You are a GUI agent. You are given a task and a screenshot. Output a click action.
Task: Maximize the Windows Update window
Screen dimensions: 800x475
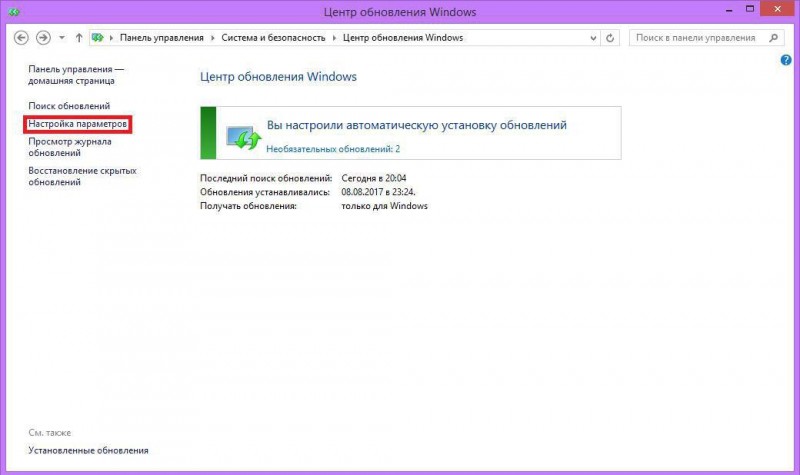click(x=749, y=9)
